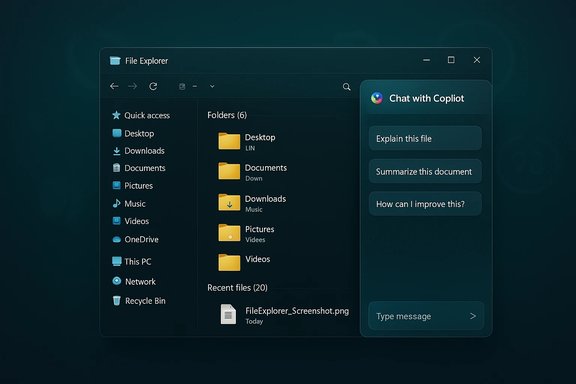576x384 pixels.
Task: Click the Pictures folder name text
Action: 260,229
